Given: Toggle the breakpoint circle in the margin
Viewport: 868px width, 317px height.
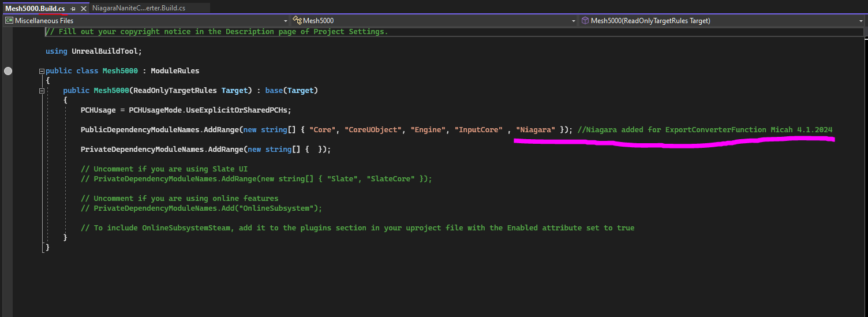Looking at the screenshot, I should coord(8,71).
